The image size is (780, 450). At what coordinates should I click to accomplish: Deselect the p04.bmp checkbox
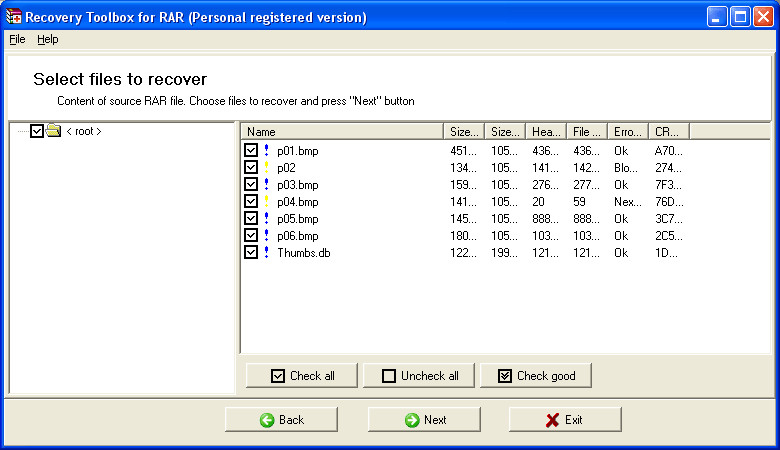click(x=251, y=201)
